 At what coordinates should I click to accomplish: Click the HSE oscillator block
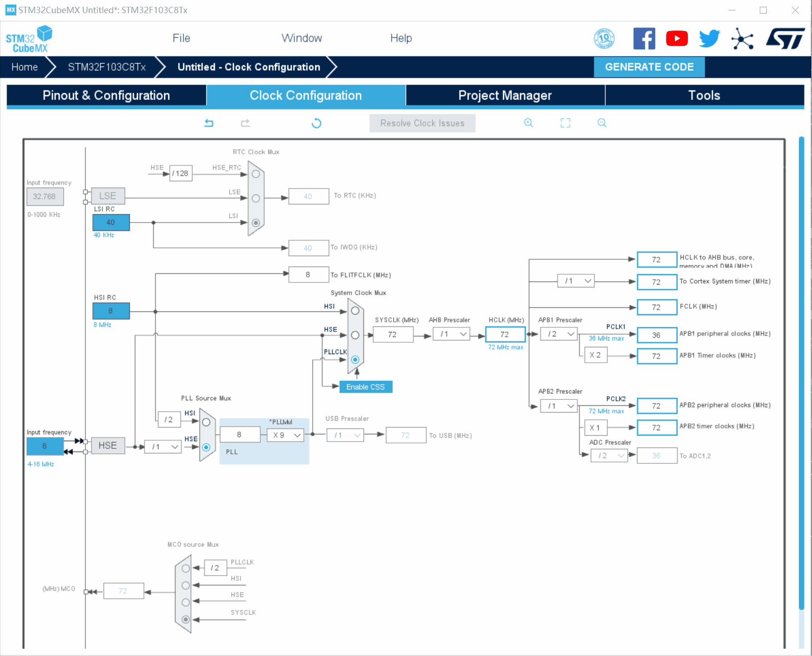pos(108,446)
